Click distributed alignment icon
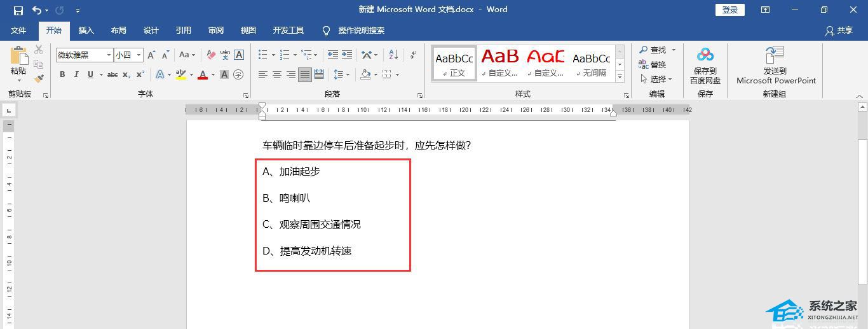 (x=319, y=74)
